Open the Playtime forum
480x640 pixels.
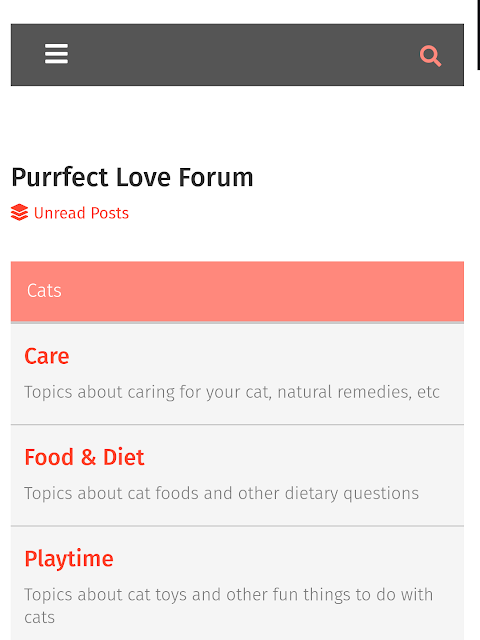click(69, 559)
